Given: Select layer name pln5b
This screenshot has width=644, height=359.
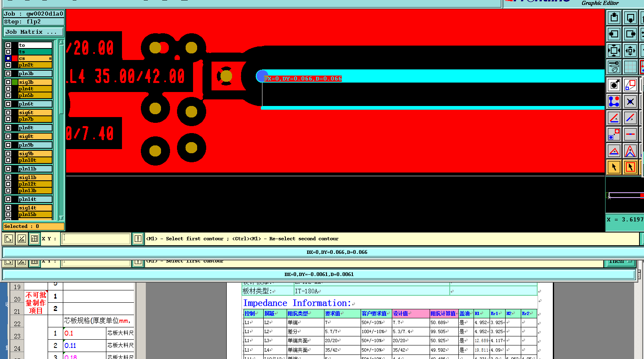Looking at the screenshot, I should pyautogui.click(x=35, y=95).
